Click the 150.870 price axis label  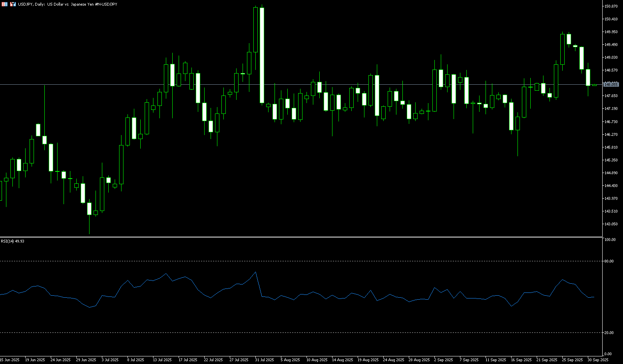(611, 6)
